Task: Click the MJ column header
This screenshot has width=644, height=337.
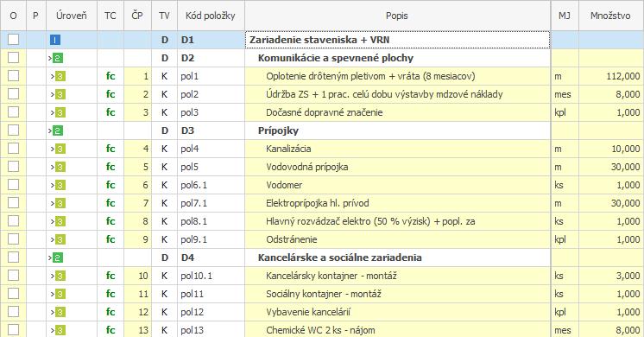Action: point(565,16)
